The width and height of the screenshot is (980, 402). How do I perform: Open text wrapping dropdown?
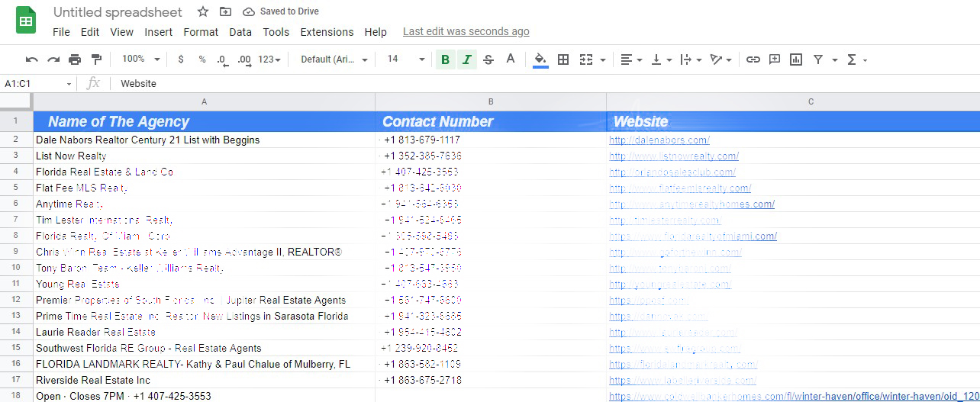tap(691, 59)
